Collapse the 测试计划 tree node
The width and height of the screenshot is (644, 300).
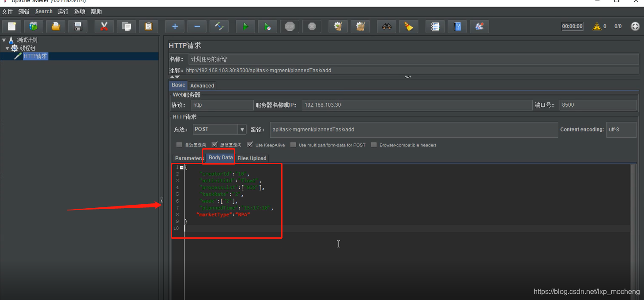tap(4, 40)
